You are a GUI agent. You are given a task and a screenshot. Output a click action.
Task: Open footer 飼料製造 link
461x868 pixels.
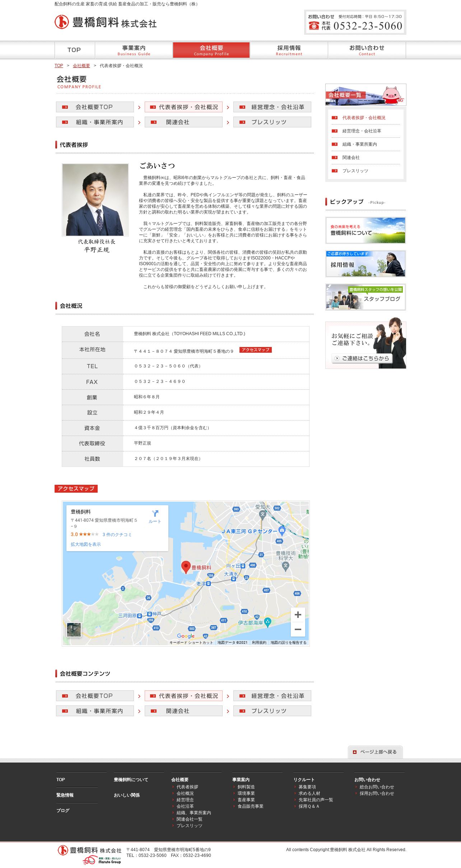246,787
